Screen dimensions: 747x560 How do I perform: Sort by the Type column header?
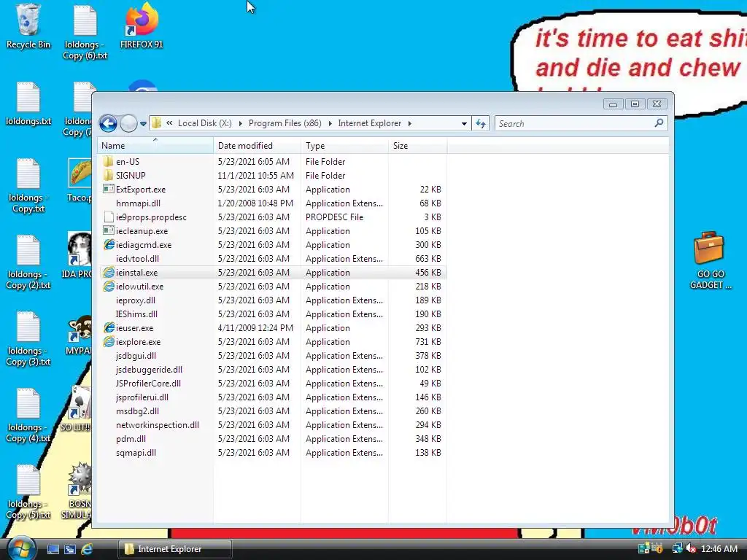(x=345, y=146)
